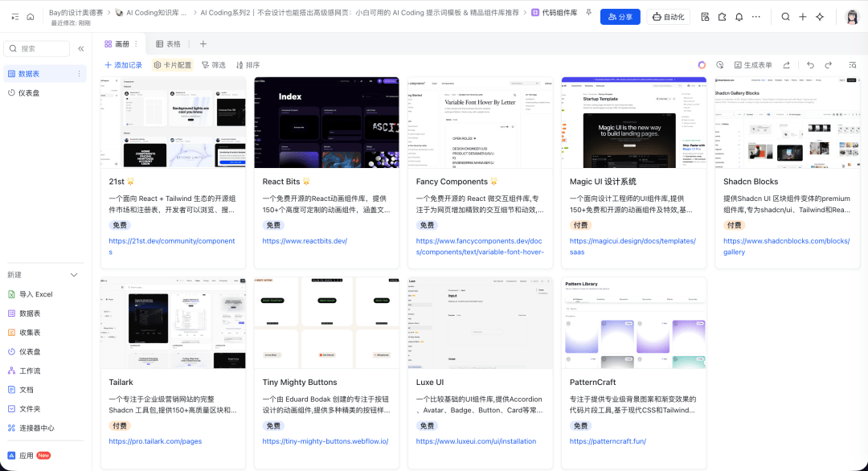The width and height of the screenshot is (868, 471).
Task: Click the 免费 tag on 21st card
Action: (x=120, y=226)
